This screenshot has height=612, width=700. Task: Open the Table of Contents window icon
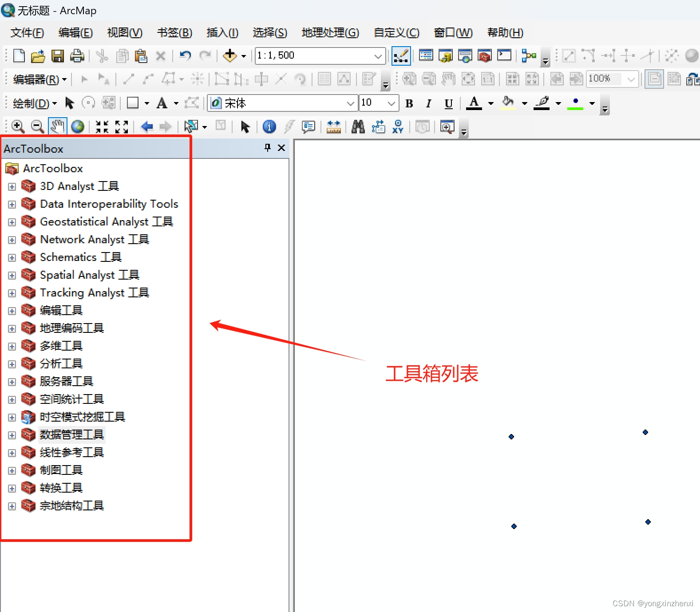click(x=426, y=55)
